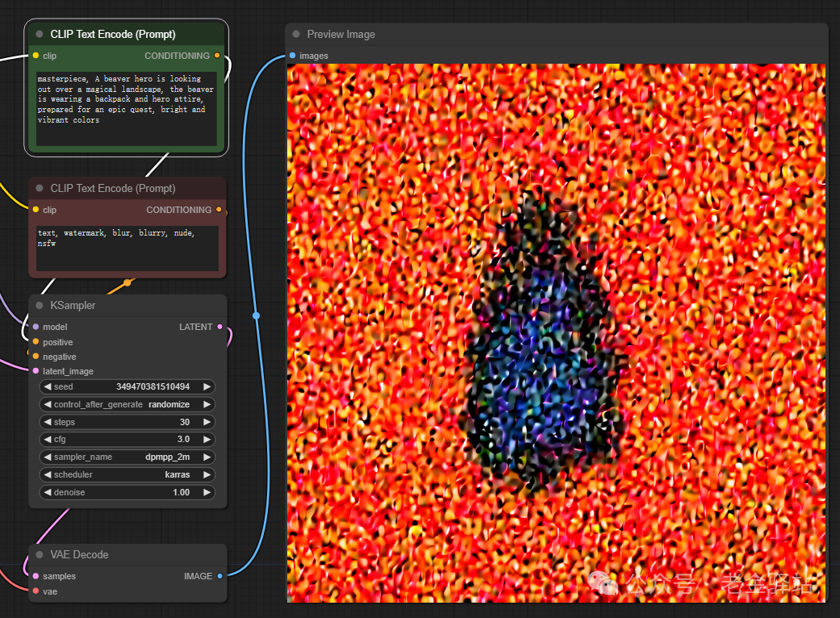The image size is (840, 618).
Task: Collapse the Preview Image node via header dot
Action: [296, 34]
